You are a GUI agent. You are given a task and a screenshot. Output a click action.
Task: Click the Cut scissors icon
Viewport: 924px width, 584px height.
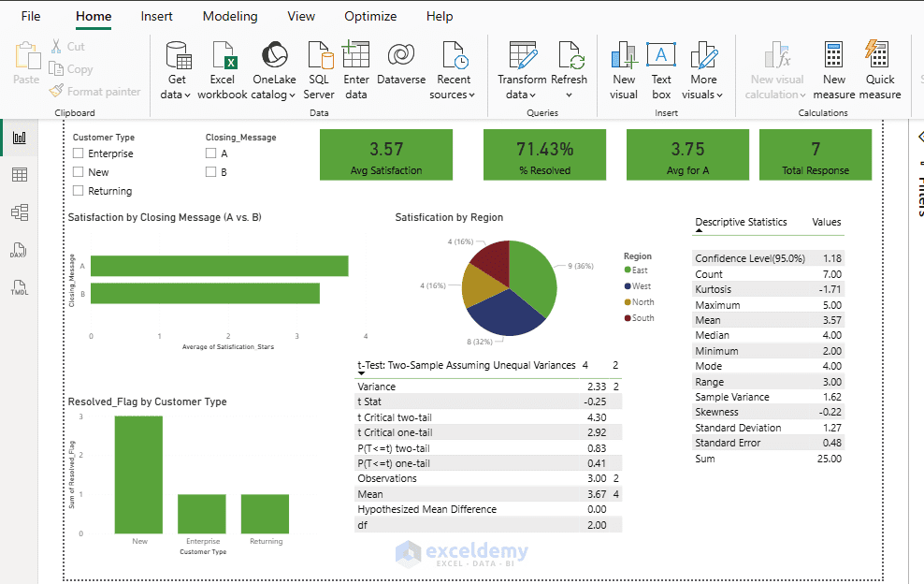[x=56, y=46]
